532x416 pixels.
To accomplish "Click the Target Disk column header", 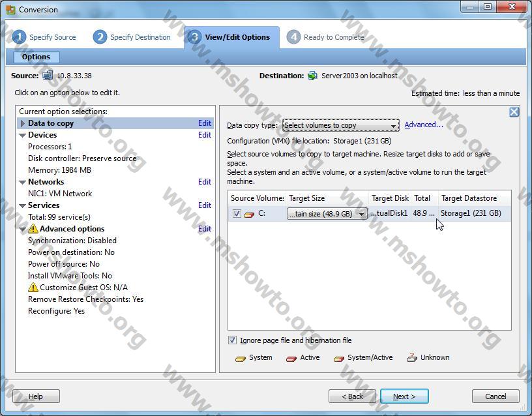I will [390, 198].
